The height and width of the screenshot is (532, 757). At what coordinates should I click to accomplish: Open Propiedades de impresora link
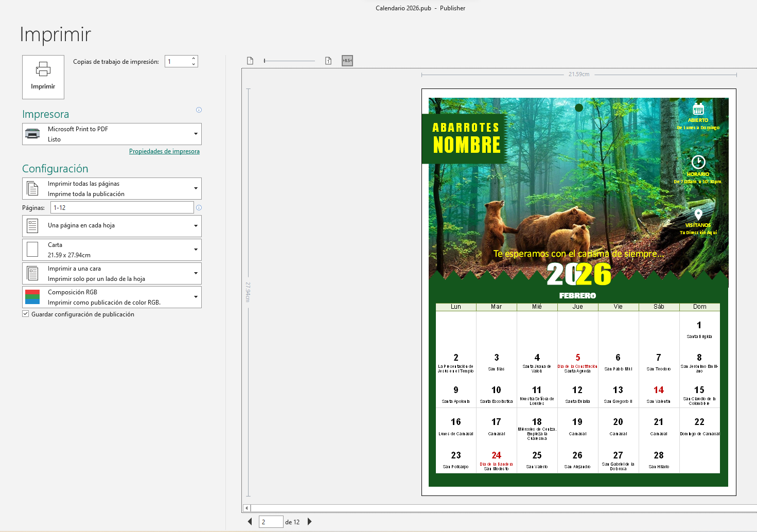[x=164, y=151]
